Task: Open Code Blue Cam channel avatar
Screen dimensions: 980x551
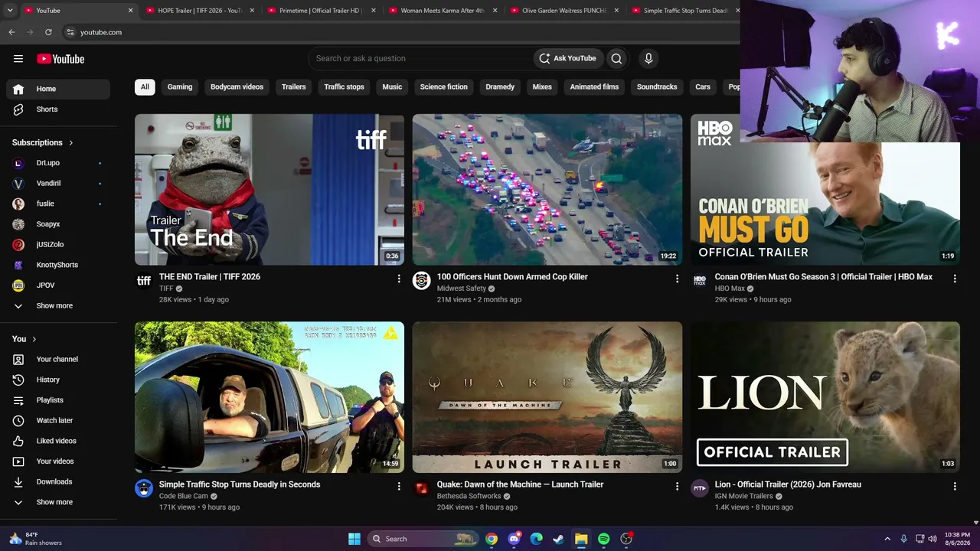Action: 144,488
